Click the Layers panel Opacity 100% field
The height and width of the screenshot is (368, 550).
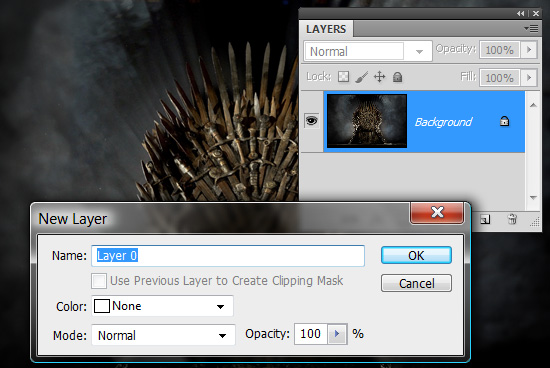pyautogui.click(x=500, y=49)
